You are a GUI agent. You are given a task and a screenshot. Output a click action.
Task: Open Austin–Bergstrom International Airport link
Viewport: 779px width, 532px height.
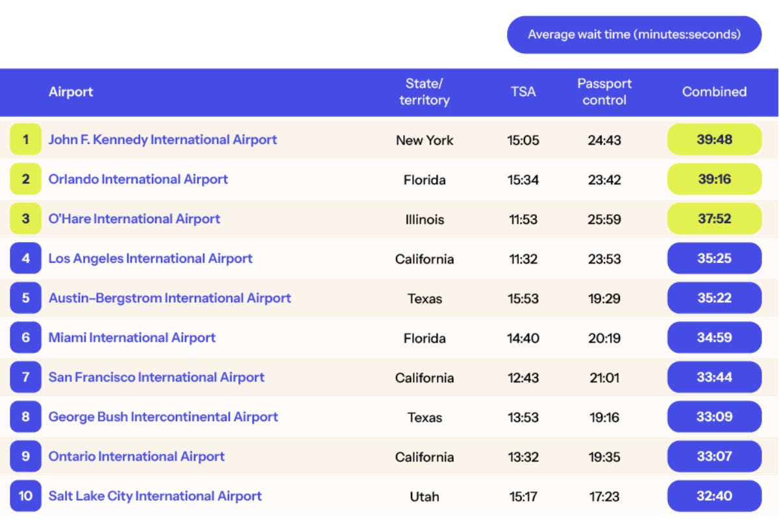[169, 298]
